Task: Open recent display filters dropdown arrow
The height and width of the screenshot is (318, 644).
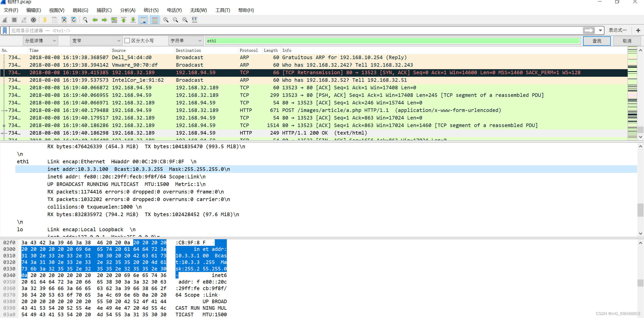Action: [600, 30]
